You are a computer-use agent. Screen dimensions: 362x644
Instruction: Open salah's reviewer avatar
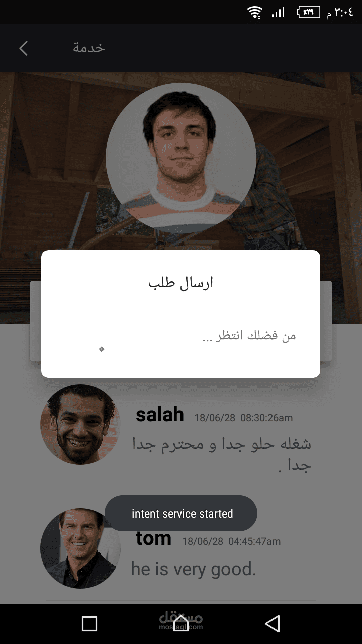(80, 425)
